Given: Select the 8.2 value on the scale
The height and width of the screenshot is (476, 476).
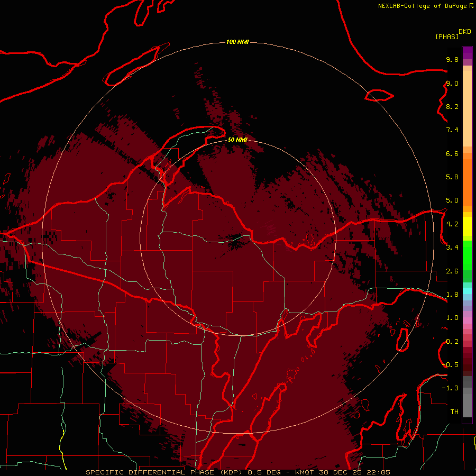Looking at the screenshot, I should click(x=452, y=106).
